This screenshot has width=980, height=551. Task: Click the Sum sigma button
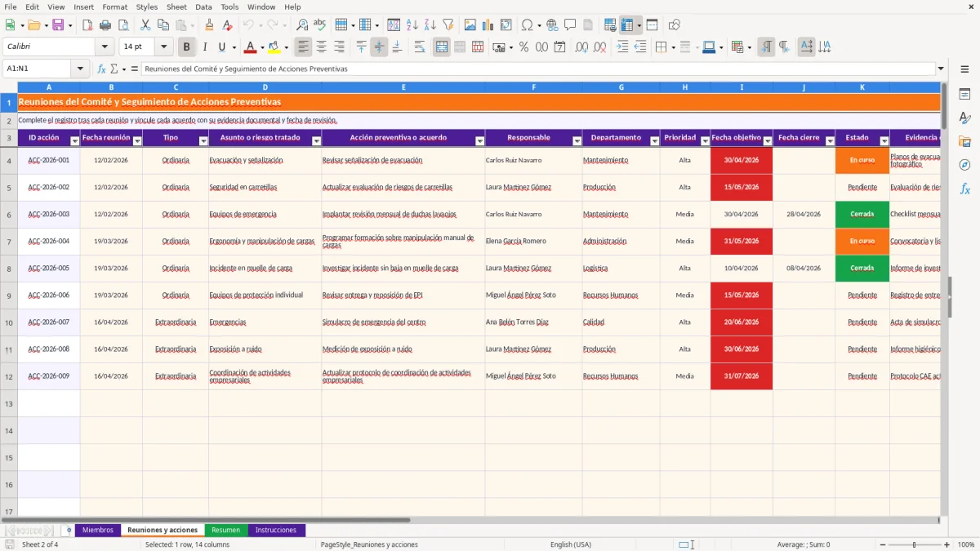(x=114, y=69)
